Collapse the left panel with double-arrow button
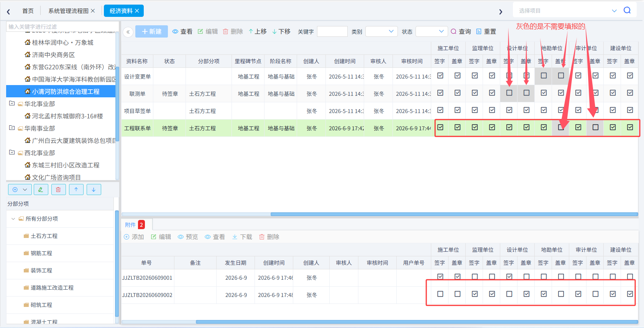 128,32
